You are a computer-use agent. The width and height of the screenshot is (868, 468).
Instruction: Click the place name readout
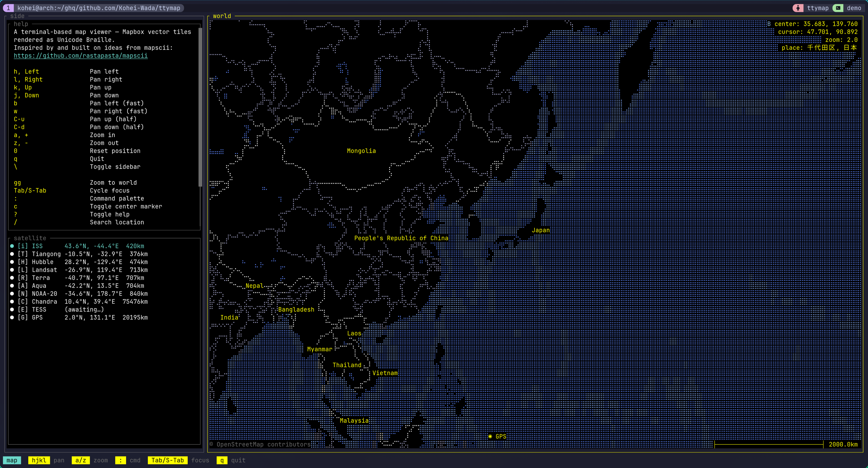click(x=819, y=48)
